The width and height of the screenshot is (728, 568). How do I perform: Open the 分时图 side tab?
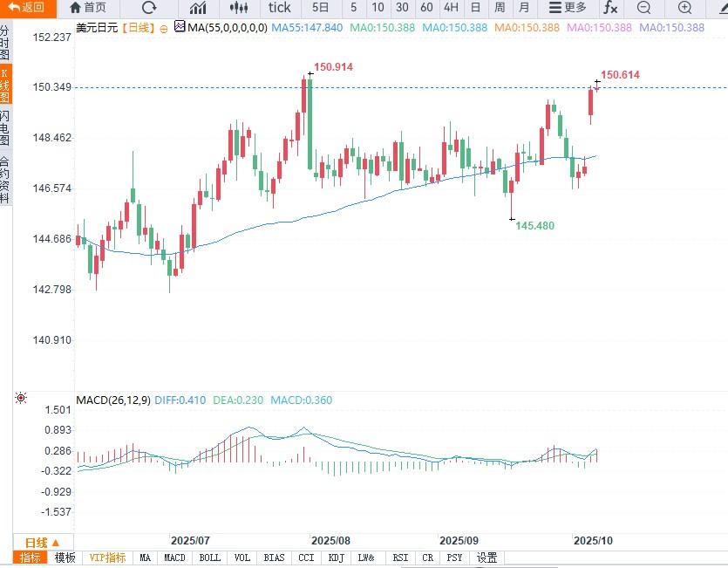point(5,41)
